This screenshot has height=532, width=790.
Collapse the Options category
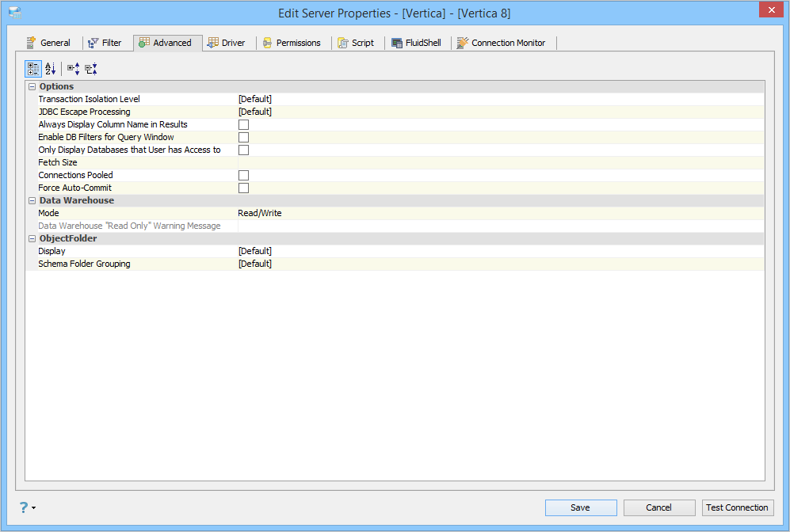click(32, 86)
